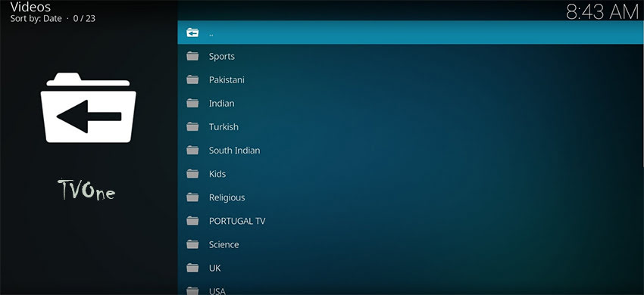
Task: Click the folder icon beside Religious
Action: point(192,197)
